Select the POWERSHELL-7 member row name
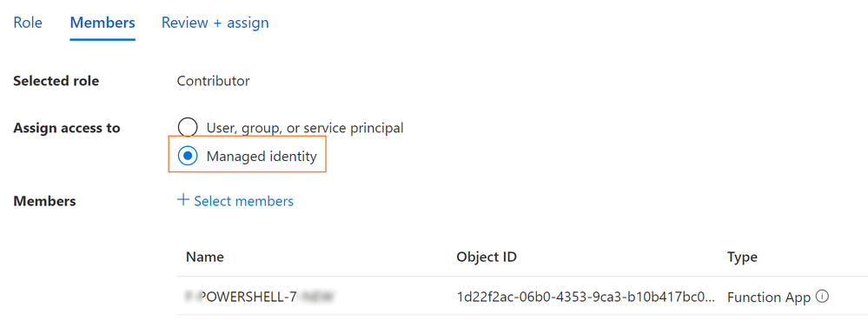 (260, 298)
